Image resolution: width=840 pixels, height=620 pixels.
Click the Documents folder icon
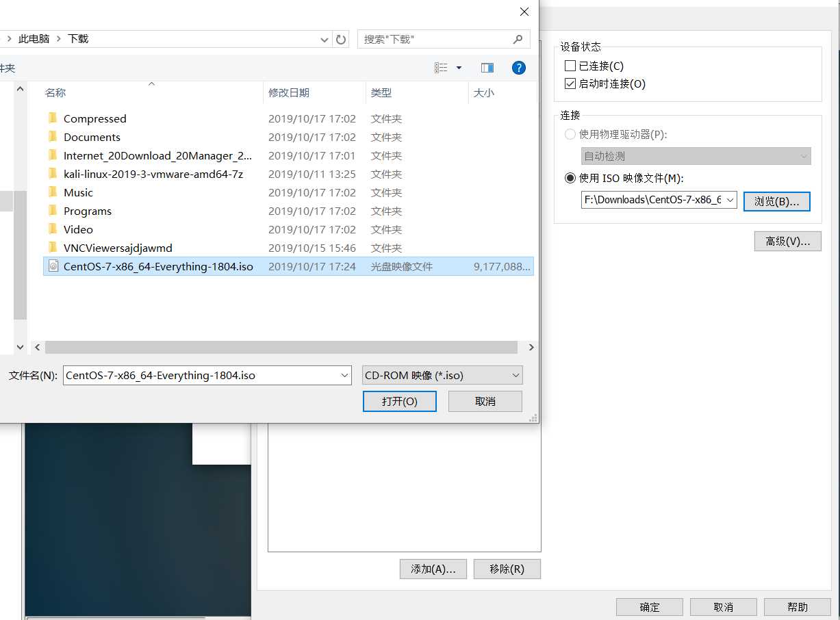click(53, 137)
